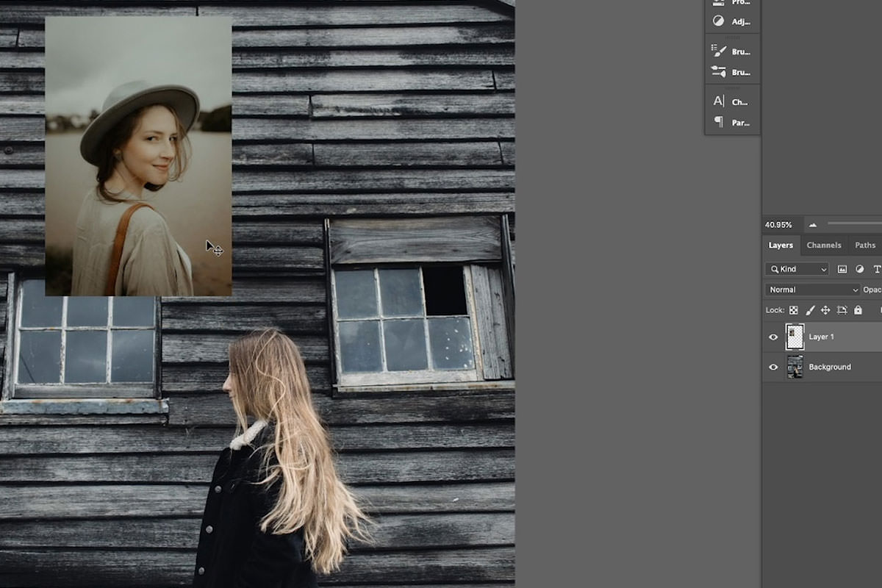The image size is (882, 588).
Task: Filter layers by pixel layers
Action: [842, 269]
